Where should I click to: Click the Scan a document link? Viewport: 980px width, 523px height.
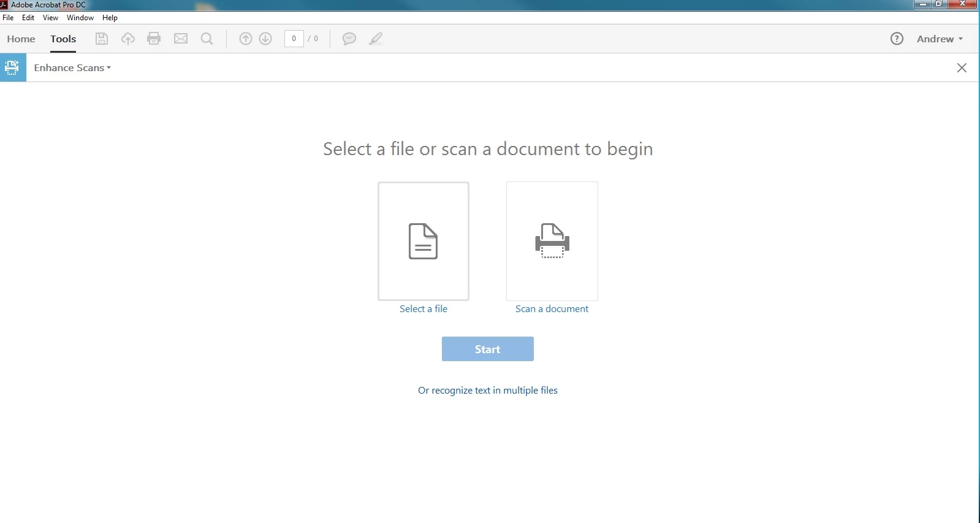point(552,309)
